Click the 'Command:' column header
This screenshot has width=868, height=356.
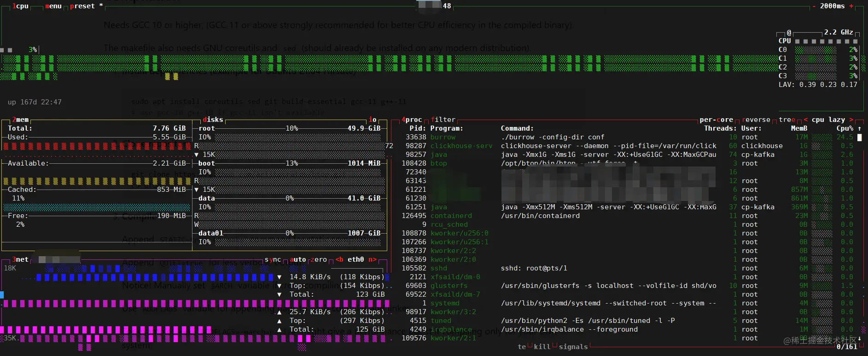coord(517,128)
